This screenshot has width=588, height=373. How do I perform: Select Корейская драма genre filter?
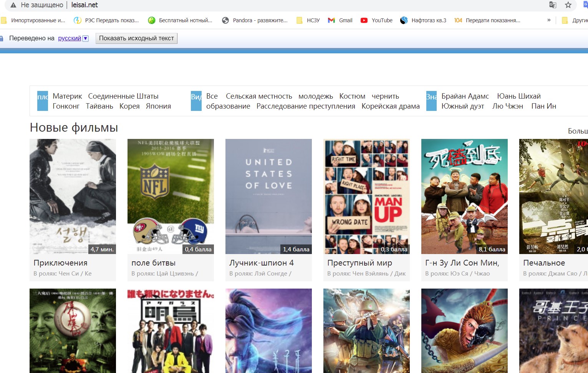click(391, 106)
